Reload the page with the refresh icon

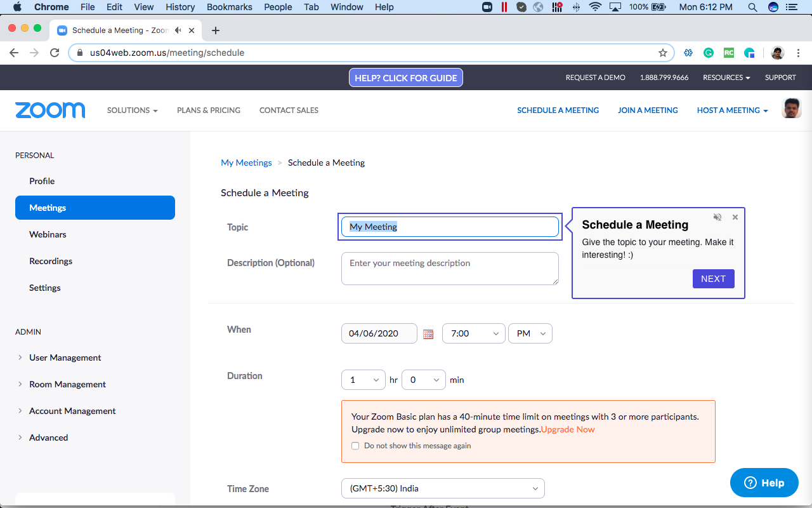[x=55, y=53]
